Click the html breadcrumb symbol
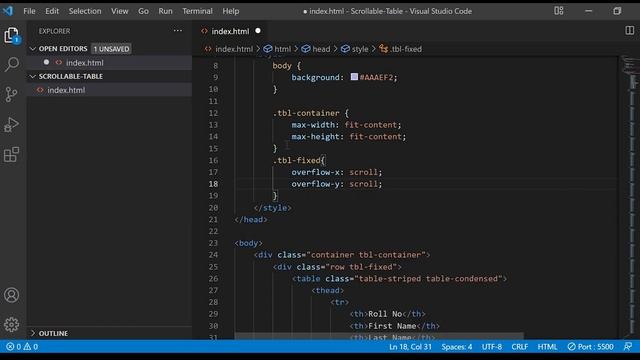This screenshot has width=640, height=360. coord(278,49)
